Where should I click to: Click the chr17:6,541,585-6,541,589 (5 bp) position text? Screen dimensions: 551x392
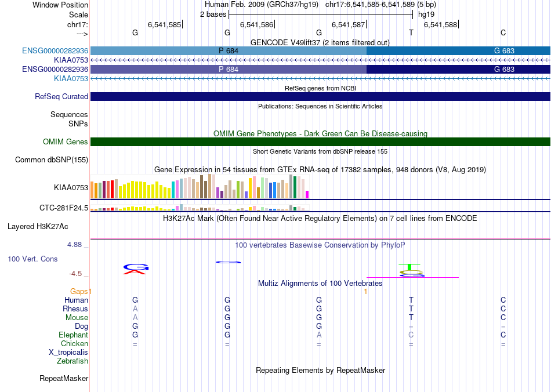(380, 5)
